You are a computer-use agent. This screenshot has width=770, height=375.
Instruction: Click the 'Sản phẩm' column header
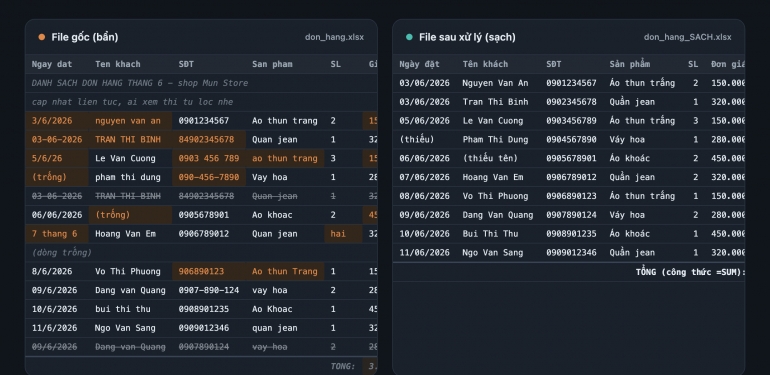click(x=630, y=64)
